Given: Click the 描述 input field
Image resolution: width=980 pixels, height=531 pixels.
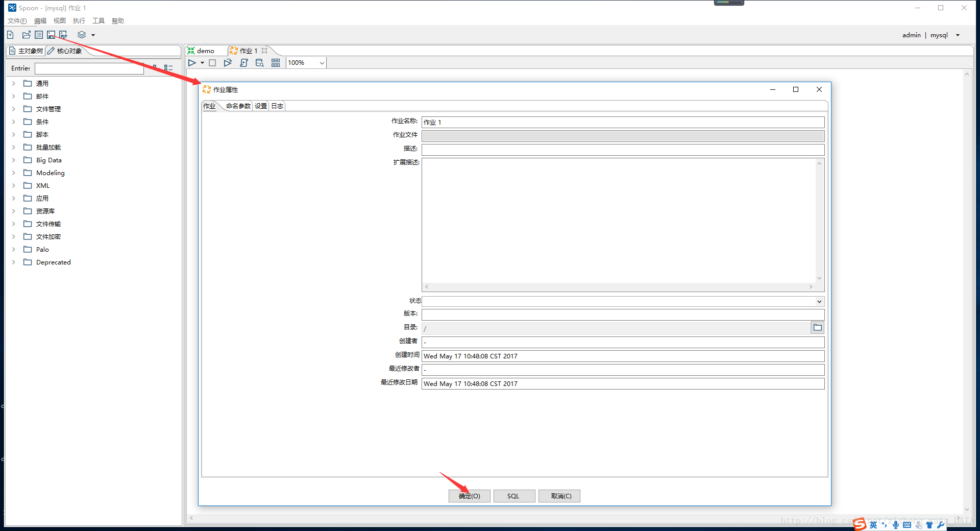Looking at the screenshot, I should [623, 150].
